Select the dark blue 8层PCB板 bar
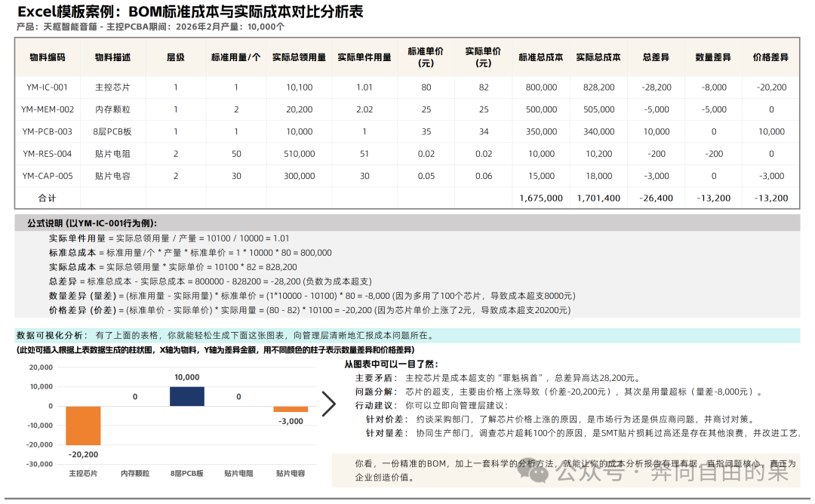The width and height of the screenshot is (815, 504). coord(187,396)
